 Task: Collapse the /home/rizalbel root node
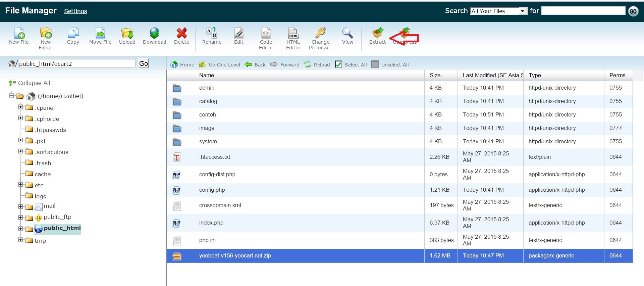[11, 96]
